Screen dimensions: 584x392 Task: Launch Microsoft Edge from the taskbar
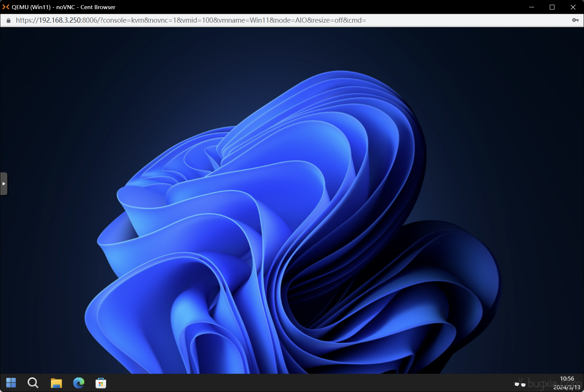point(79,383)
